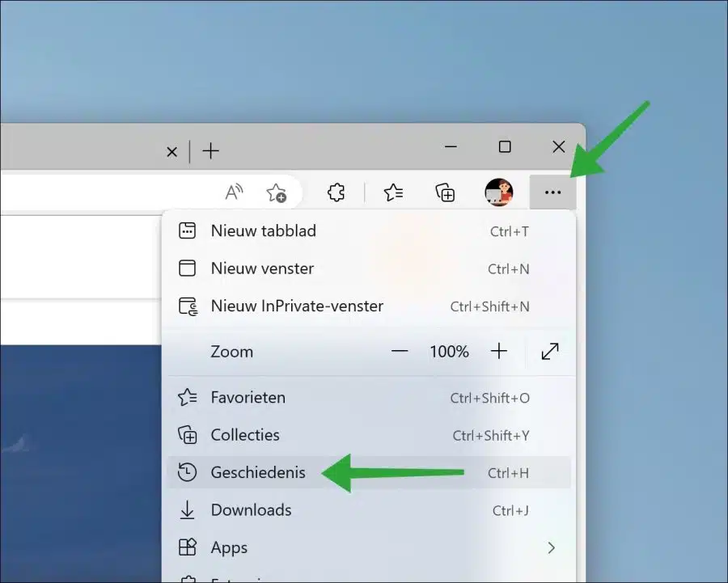
Task: Select Nieuw tabblad menu item
Action: [369, 230]
